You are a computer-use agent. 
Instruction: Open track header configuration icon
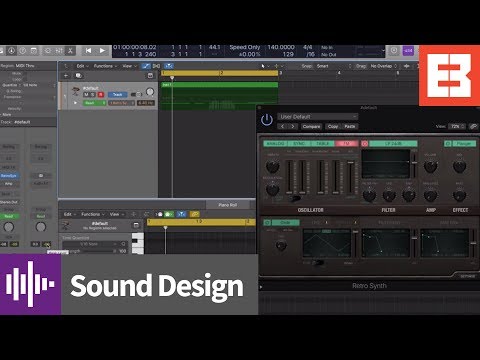pyautogui.click(x=150, y=76)
